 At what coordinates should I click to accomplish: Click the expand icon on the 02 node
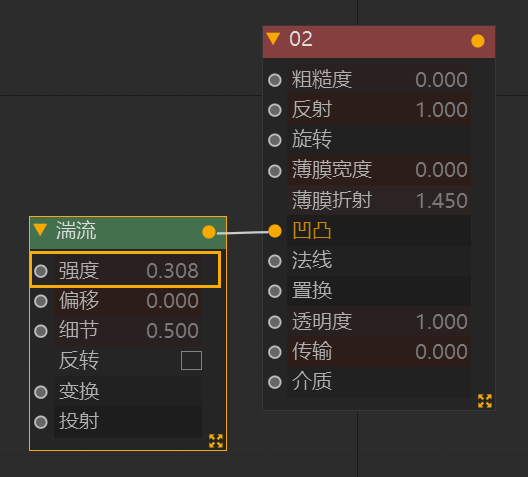(485, 401)
